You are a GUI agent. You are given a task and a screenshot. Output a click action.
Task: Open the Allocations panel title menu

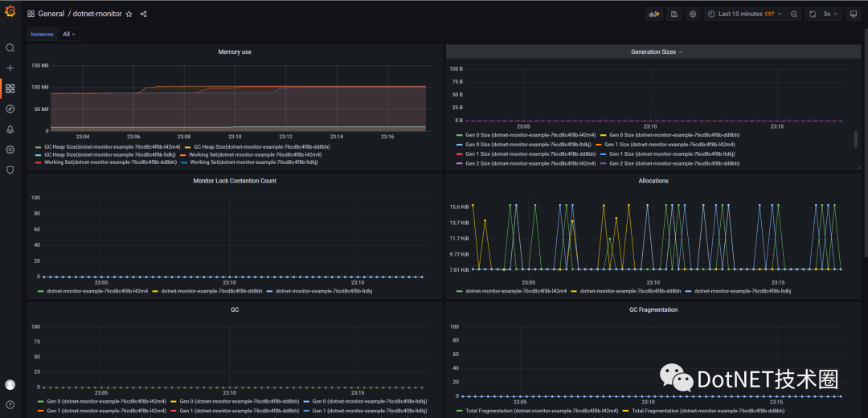[x=653, y=181]
